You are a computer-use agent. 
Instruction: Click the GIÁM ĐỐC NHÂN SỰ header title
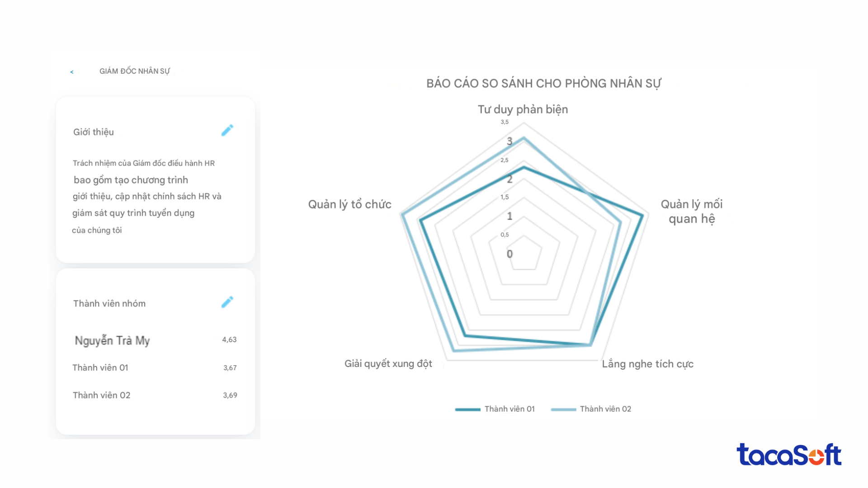coord(135,71)
